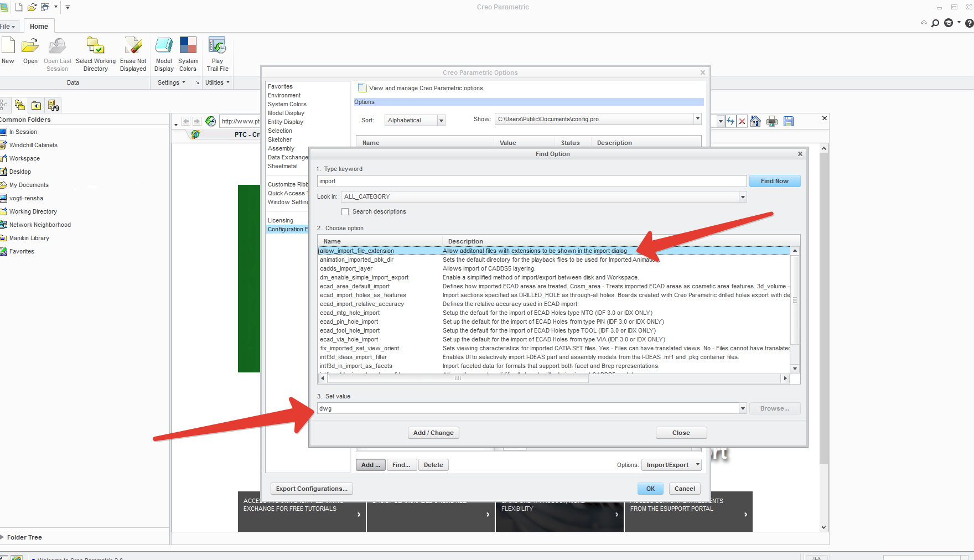
Task: Click the browser Back arrow
Action: tap(186, 121)
